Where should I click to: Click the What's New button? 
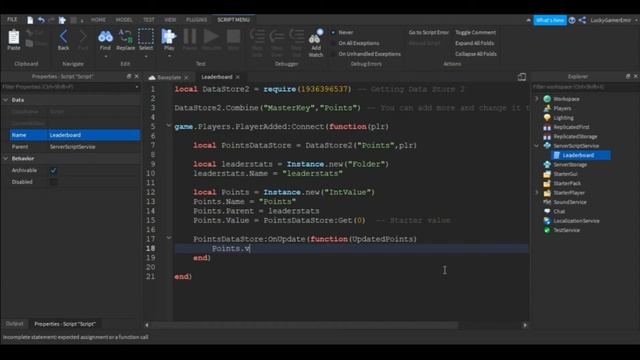point(550,20)
